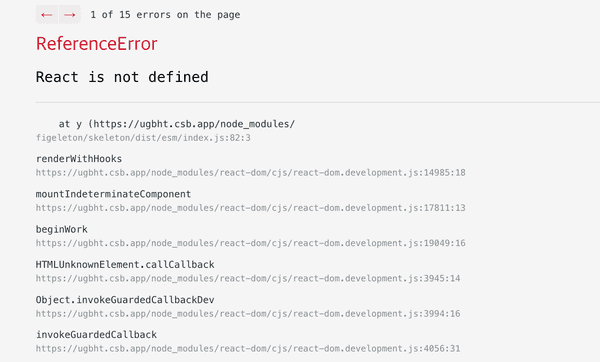The width and height of the screenshot is (600, 362).
Task: Open the invokeGuardedCallback stack frame
Action: coord(96,335)
